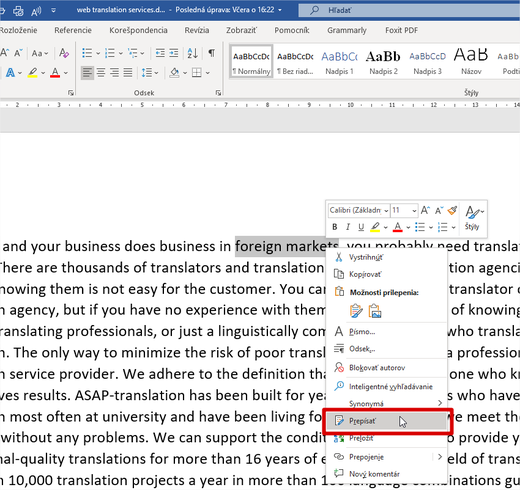Open change case Aa dropdown

point(40,53)
